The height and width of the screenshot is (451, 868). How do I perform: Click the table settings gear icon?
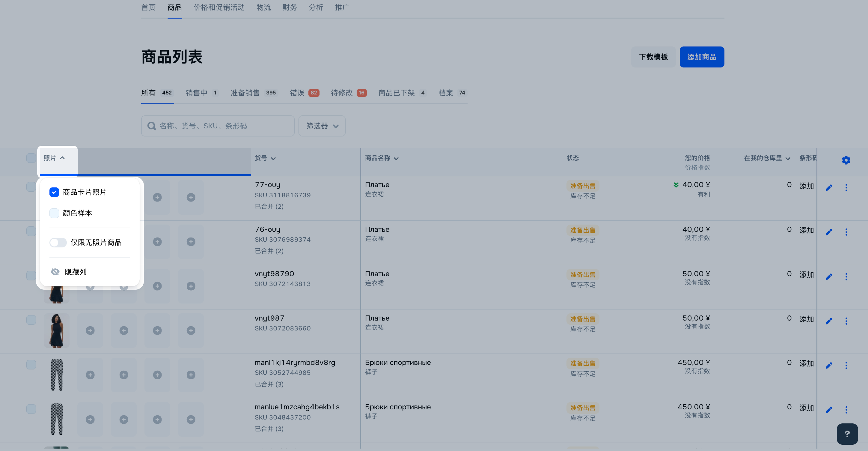846,160
